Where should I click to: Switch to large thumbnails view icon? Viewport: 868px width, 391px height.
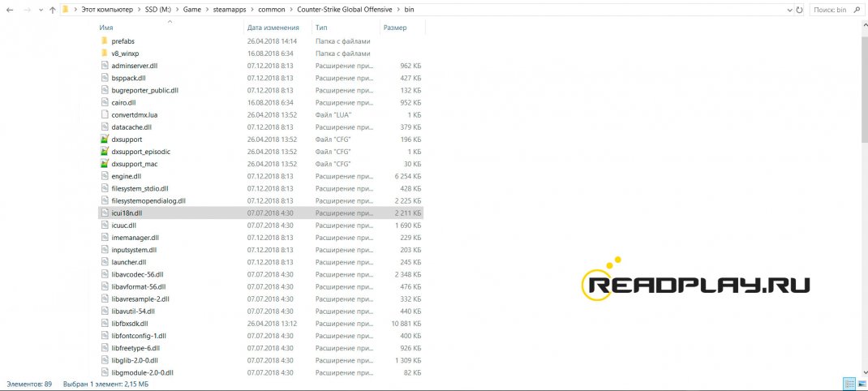[860, 383]
